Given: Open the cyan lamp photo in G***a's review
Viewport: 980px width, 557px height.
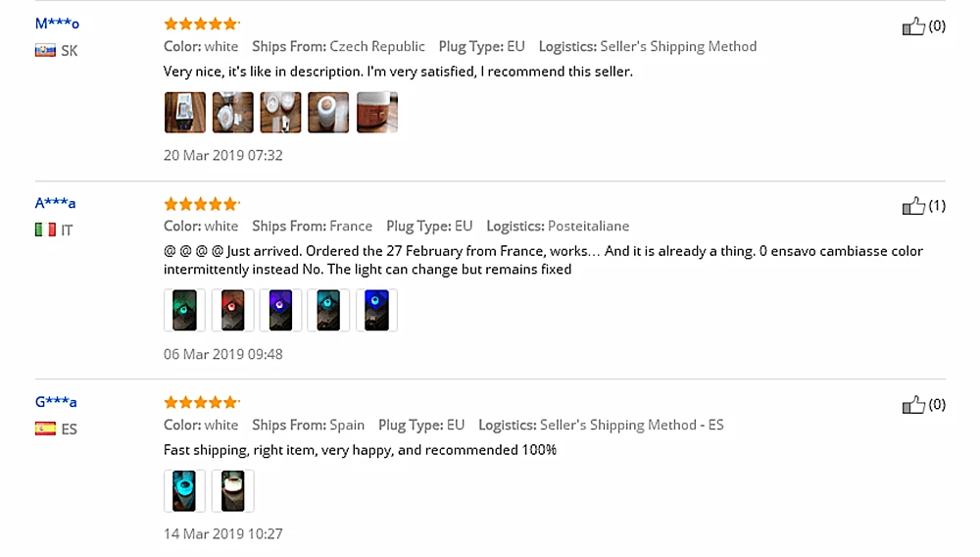Looking at the screenshot, I should [184, 490].
